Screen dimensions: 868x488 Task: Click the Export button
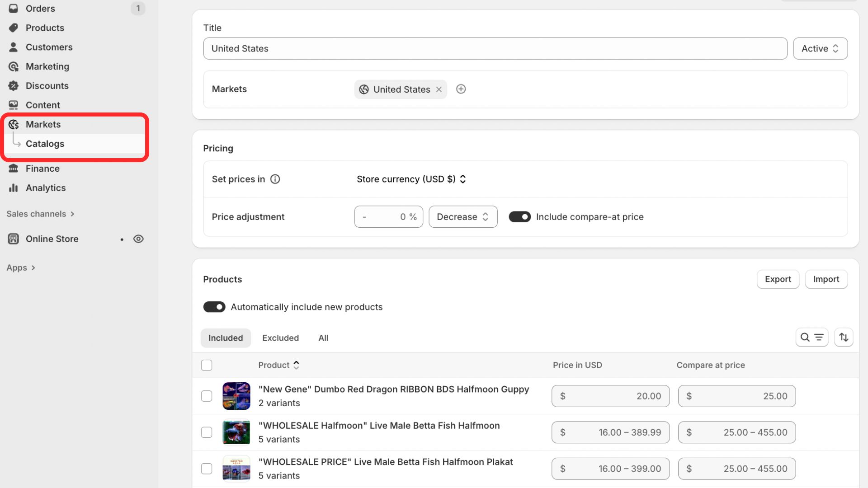tap(778, 279)
